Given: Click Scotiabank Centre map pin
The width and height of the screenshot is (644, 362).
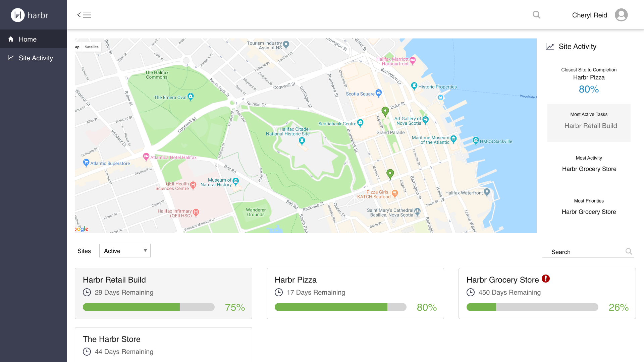Looking at the screenshot, I should coord(360,123).
